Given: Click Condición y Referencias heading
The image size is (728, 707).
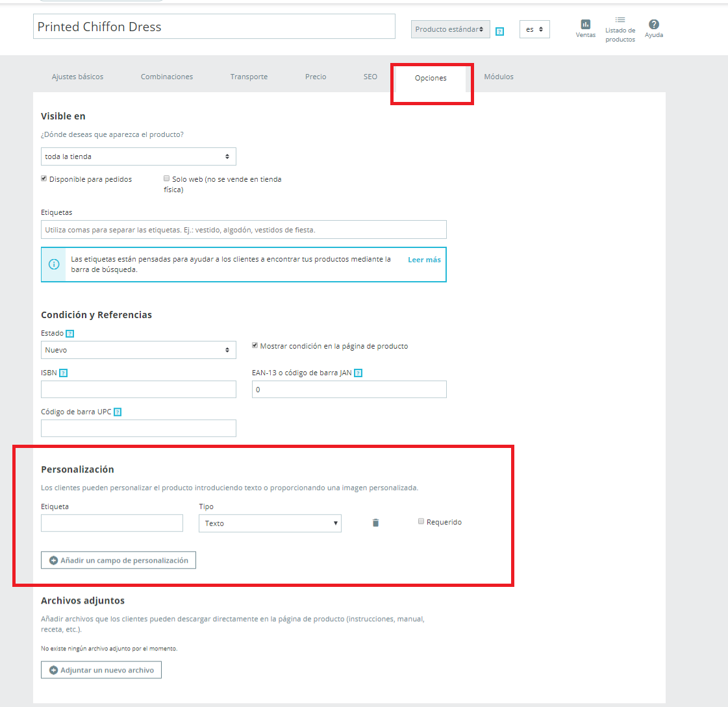Looking at the screenshot, I should (x=97, y=315).
